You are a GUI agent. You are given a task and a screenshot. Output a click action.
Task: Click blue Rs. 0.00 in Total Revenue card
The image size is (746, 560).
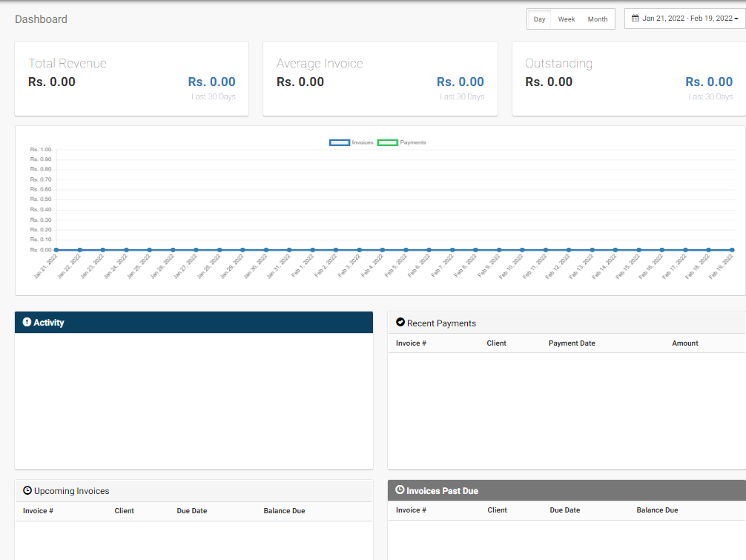coord(212,82)
